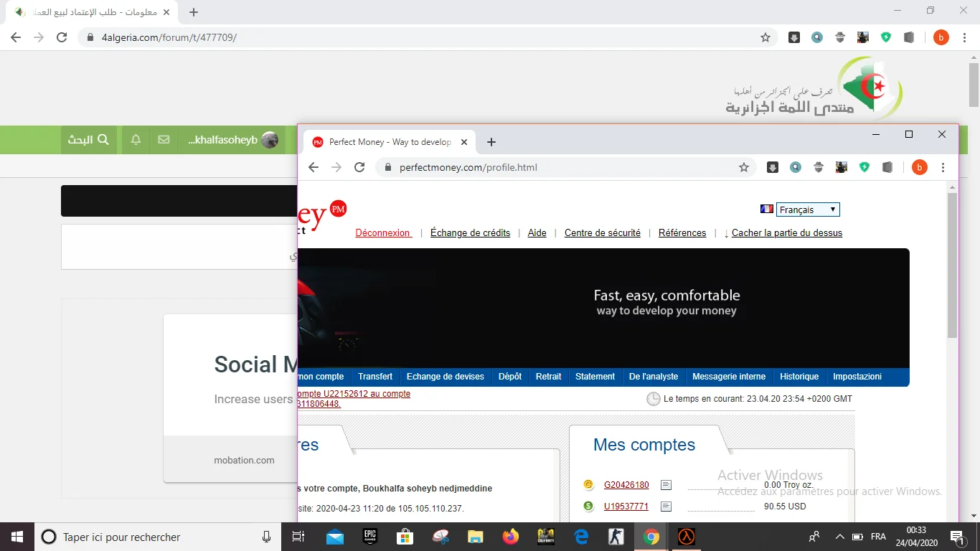Screen dimensions: 980x551
Task: Open Microsoft Edge from the taskbar
Action: pyautogui.click(x=581, y=537)
